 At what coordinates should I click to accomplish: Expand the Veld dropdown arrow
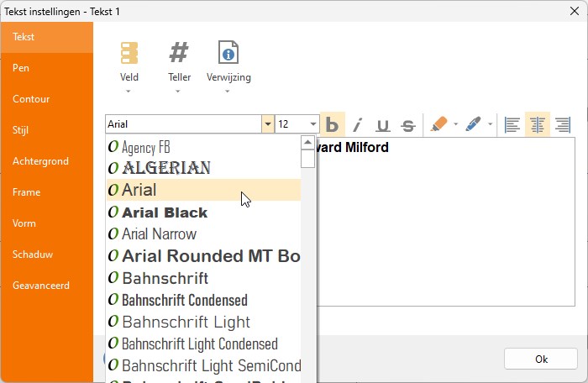point(129,92)
